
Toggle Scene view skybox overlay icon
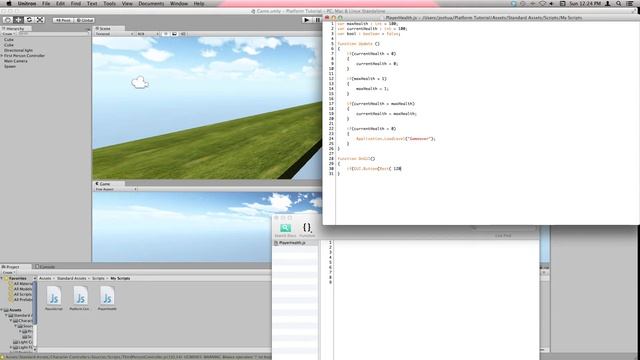(x=174, y=34)
